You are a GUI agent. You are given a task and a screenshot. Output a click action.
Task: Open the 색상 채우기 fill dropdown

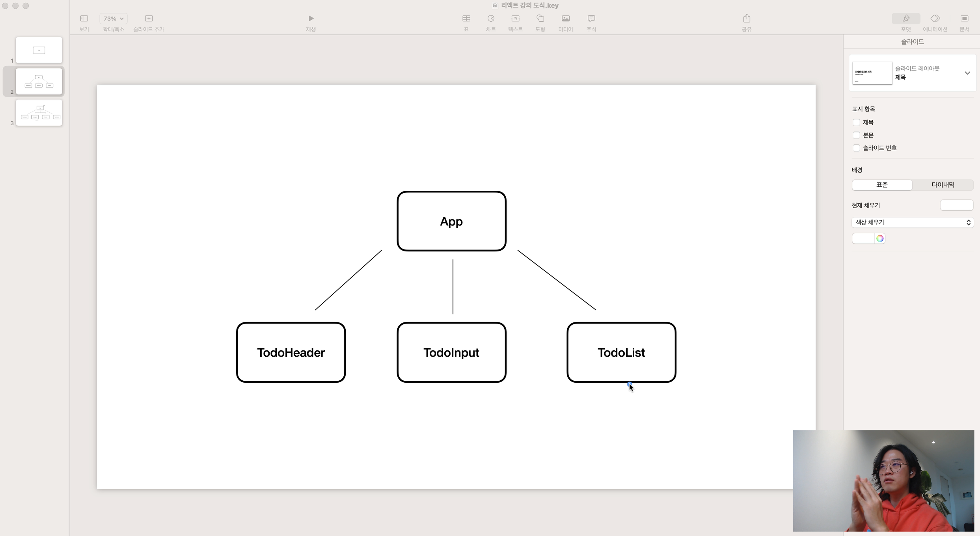coord(912,223)
